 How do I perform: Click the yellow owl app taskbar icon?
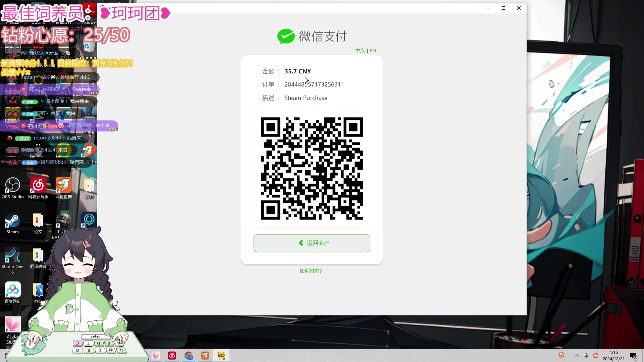(x=221, y=356)
